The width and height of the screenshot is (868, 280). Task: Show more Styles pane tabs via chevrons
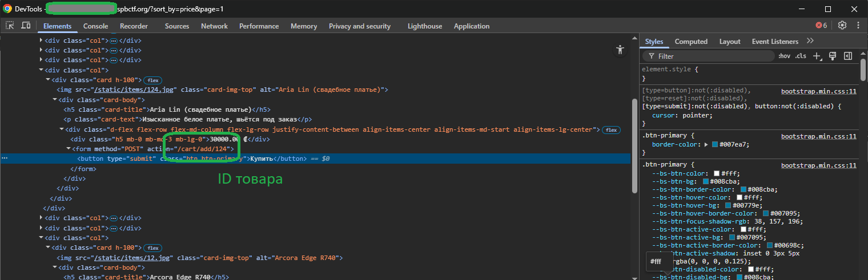[x=810, y=41]
